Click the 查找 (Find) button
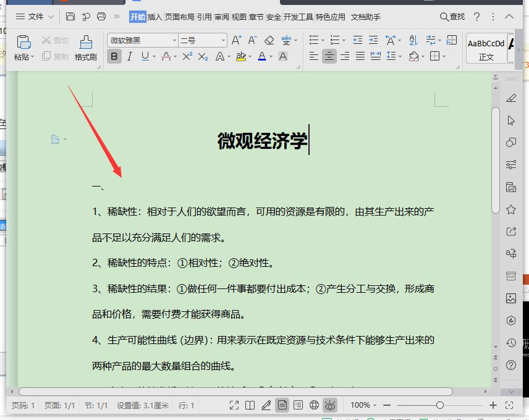 coord(452,17)
